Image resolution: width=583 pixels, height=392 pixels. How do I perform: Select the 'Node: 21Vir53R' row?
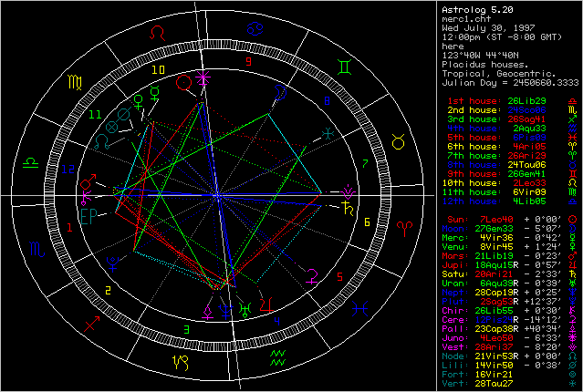click(509, 356)
